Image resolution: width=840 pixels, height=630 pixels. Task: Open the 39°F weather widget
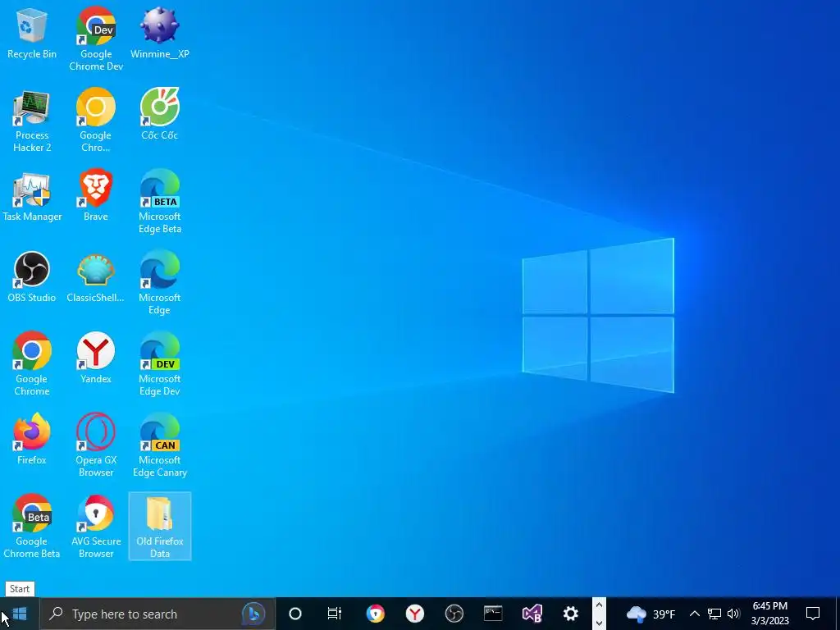(x=651, y=614)
